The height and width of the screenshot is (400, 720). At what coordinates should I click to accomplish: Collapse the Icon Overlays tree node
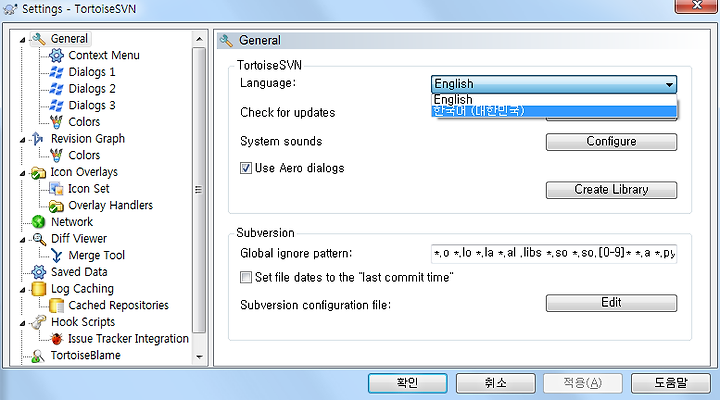[x=22, y=174]
